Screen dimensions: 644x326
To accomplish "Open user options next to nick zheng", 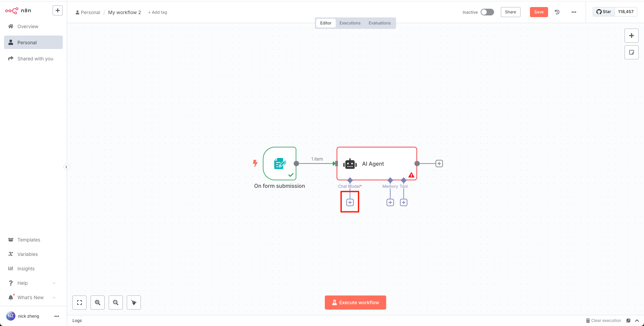I will (x=57, y=316).
